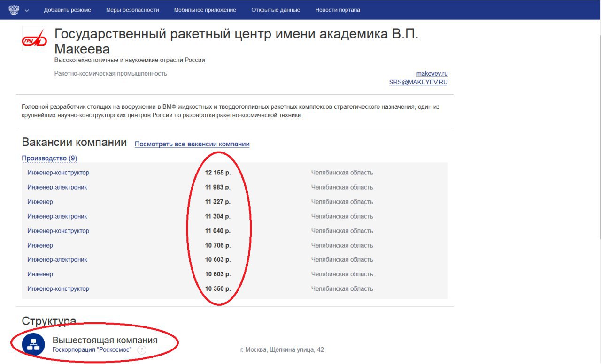Viewport: 601px width, 364px height.
Task: Click the Высокотехнологичные и наукоемкие отрасли России subtitle
Action: coord(130,60)
